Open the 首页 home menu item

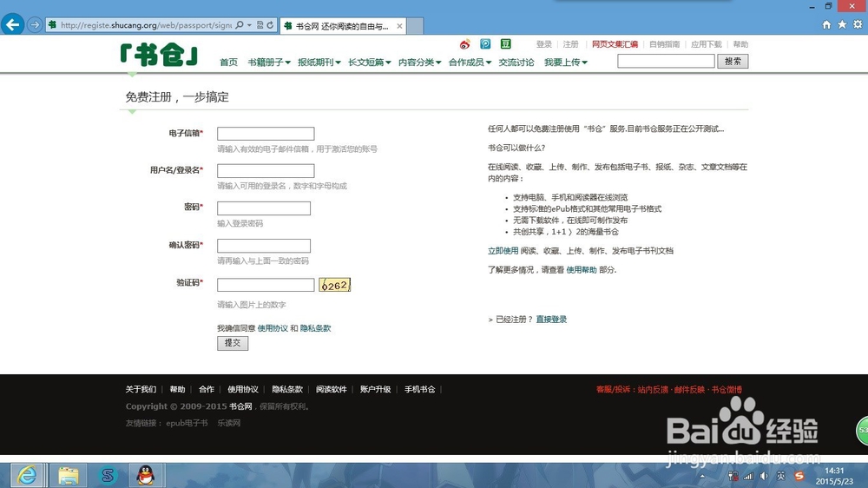pos(228,62)
